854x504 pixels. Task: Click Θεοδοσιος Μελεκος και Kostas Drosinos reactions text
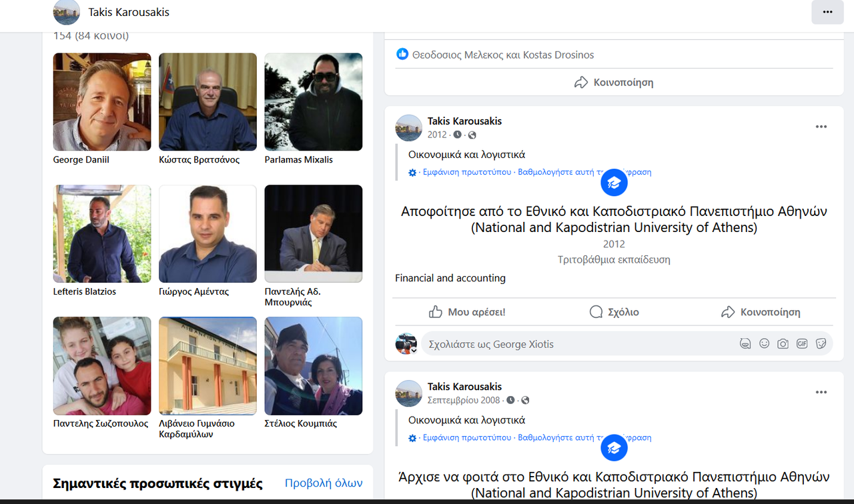(503, 55)
